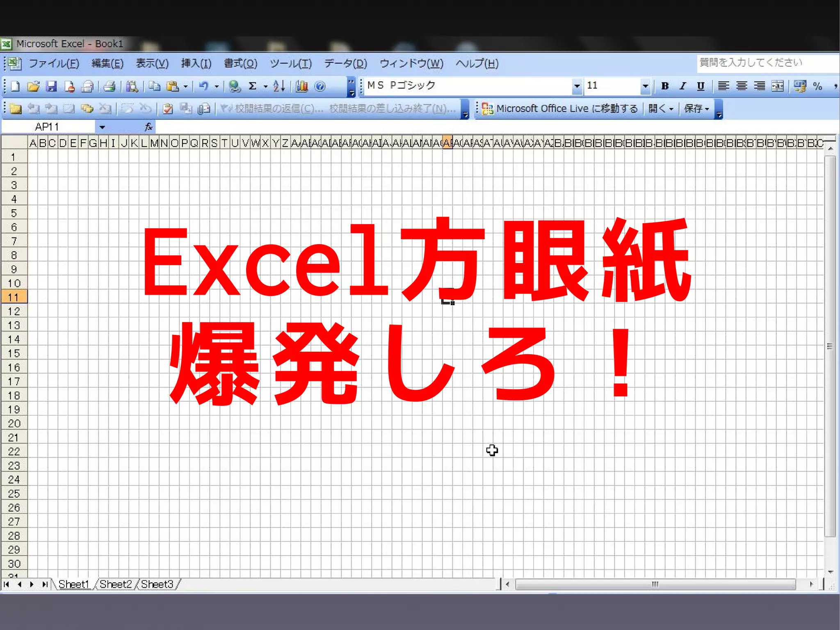Click the help question input box

[x=768, y=63]
